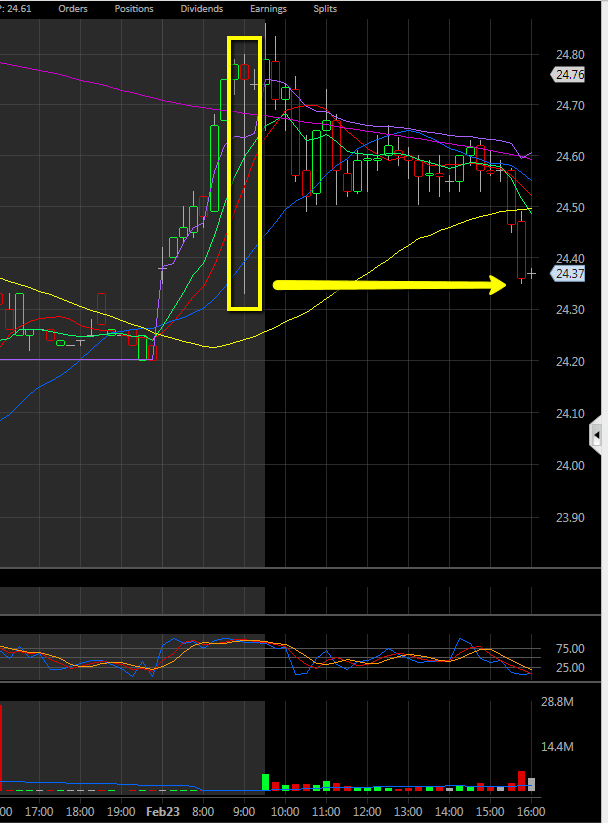The image size is (608, 823).
Task: Click the 24.80 price axis label
Action: 570,54
